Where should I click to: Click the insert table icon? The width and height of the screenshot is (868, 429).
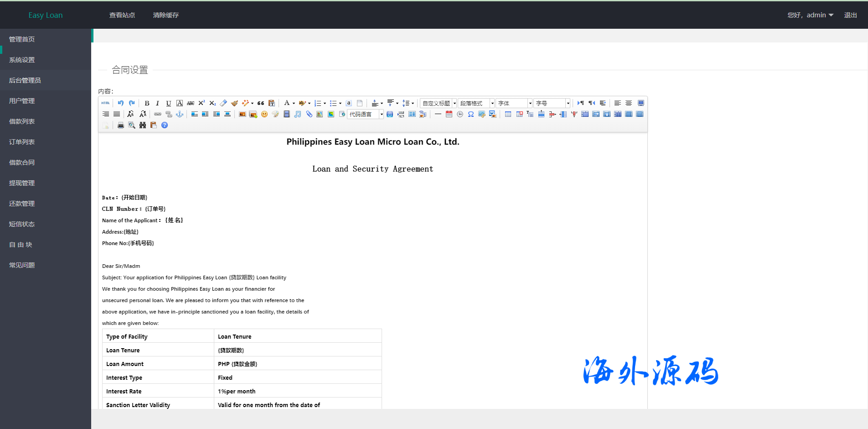pos(508,114)
